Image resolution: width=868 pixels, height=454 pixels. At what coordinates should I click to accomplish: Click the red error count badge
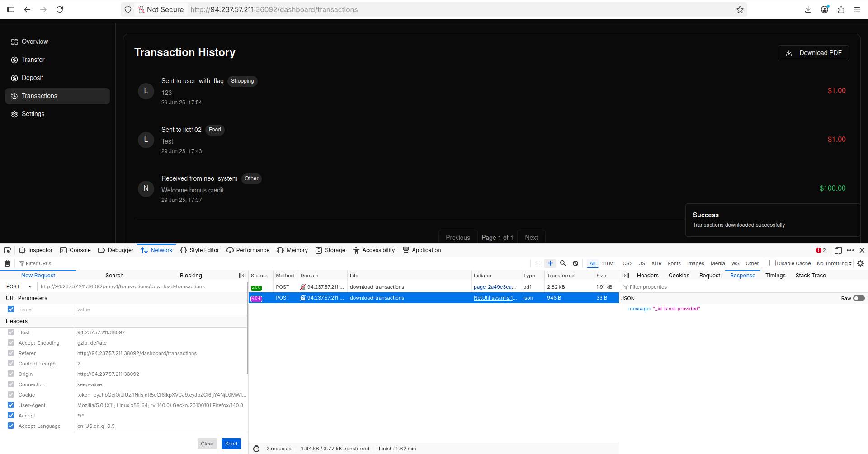[x=821, y=250]
